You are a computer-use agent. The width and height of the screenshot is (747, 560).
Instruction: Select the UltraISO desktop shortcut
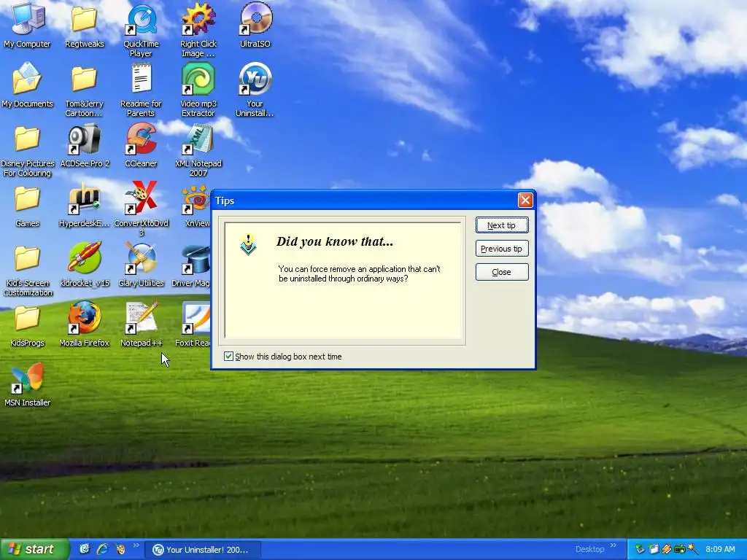pos(255,25)
